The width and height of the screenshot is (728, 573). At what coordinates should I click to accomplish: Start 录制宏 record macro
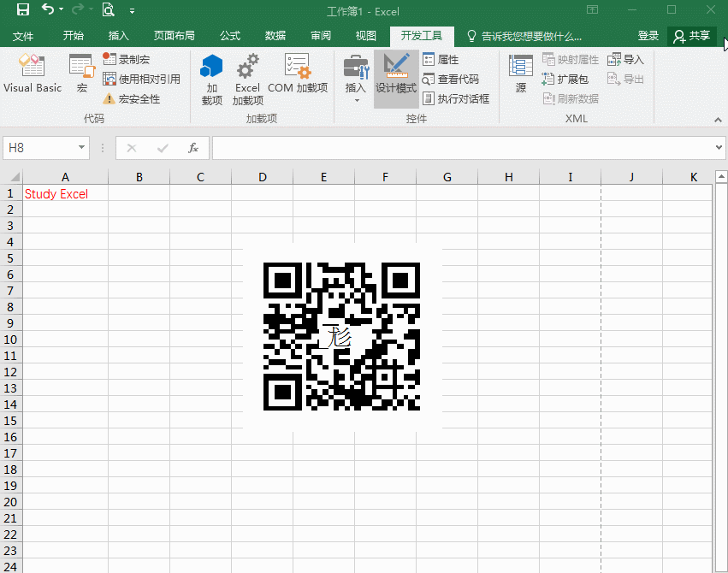(x=127, y=59)
